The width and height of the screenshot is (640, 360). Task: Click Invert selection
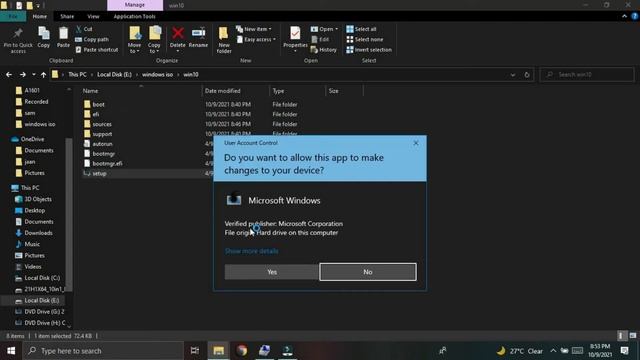point(369,50)
